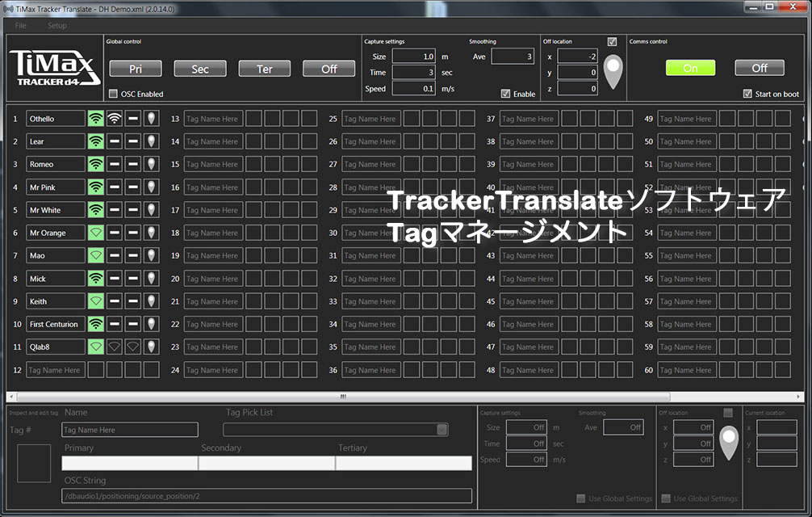
Task: Click the Ter global control button
Action: click(x=265, y=69)
